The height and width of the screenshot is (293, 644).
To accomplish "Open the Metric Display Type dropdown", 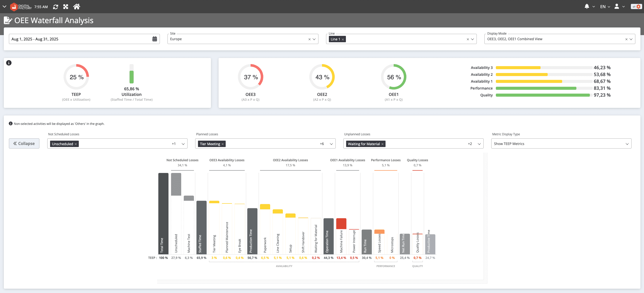I will click(627, 144).
